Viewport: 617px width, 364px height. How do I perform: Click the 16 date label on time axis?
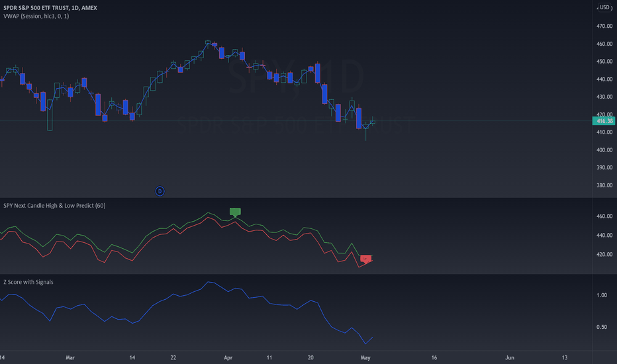click(x=434, y=357)
